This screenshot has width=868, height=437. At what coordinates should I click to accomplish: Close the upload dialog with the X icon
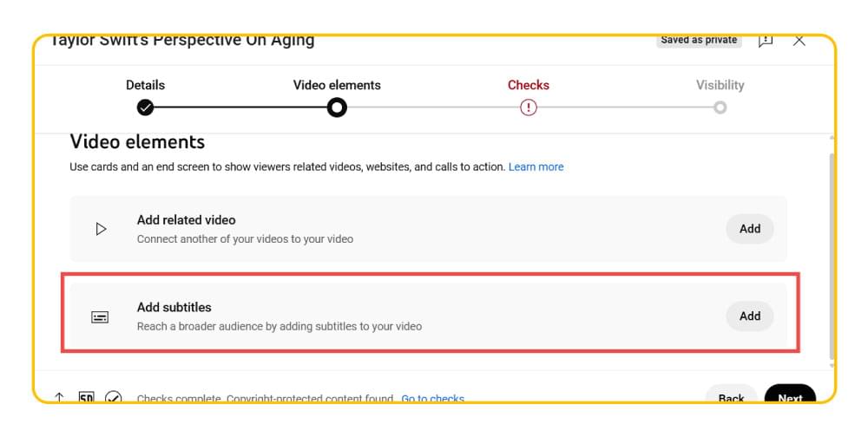[799, 41]
